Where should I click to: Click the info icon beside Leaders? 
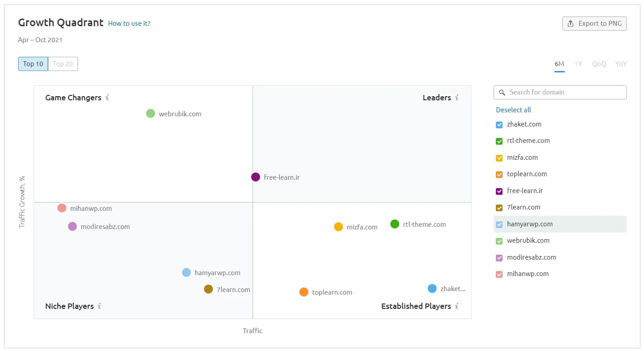point(457,98)
